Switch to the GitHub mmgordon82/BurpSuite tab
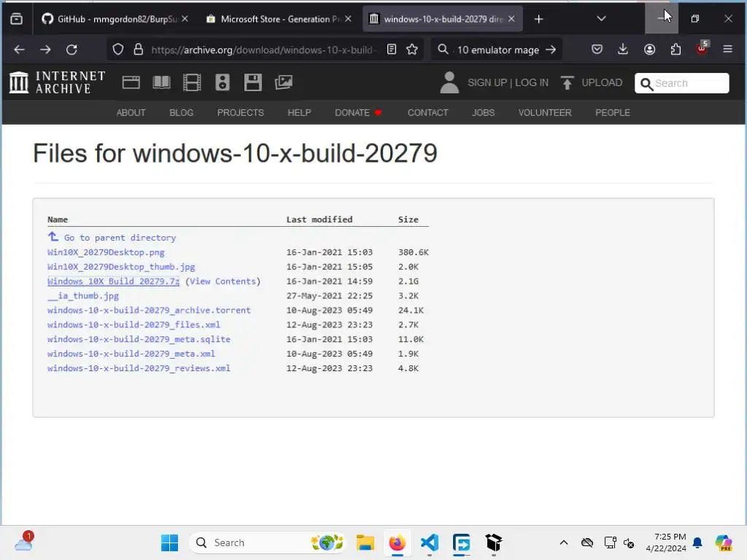This screenshot has width=747, height=560. (115, 19)
